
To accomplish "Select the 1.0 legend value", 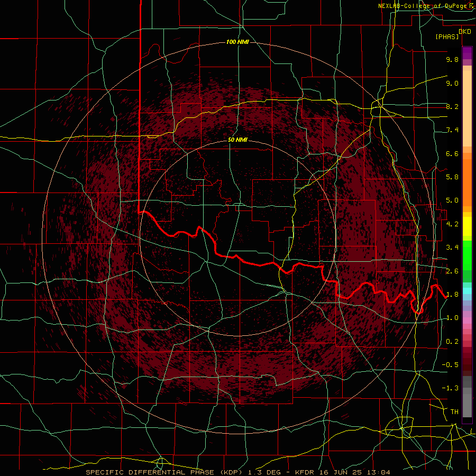I will point(452,318).
